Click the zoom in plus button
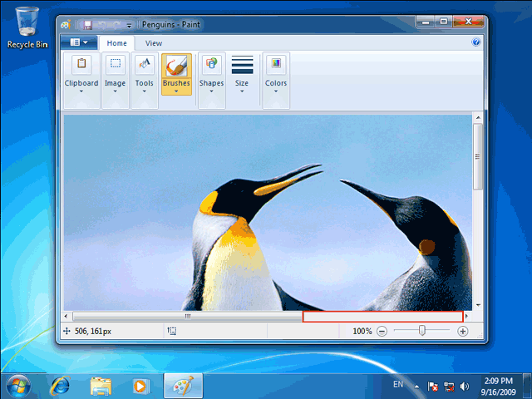Image resolution: width=532 pixels, height=399 pixels. tap(462, 331)
